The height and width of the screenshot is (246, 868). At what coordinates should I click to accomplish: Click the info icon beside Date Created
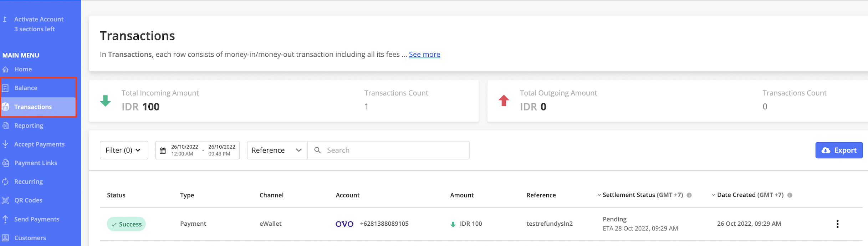click(790, 195)
